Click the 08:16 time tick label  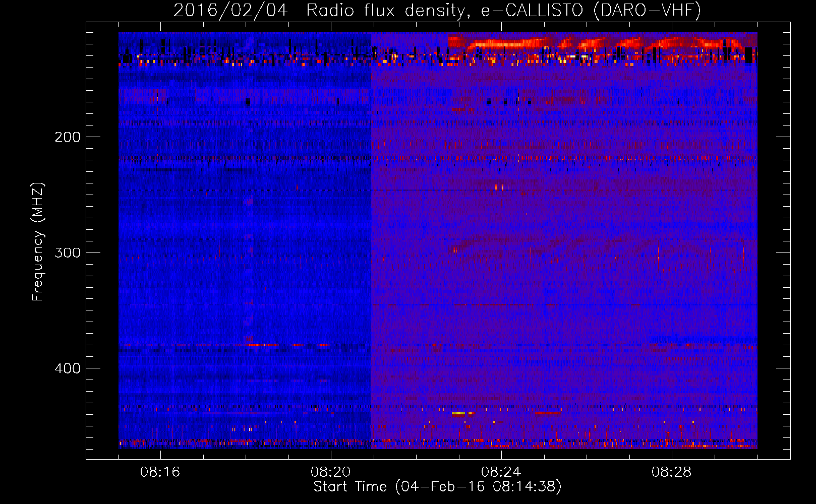160,472
